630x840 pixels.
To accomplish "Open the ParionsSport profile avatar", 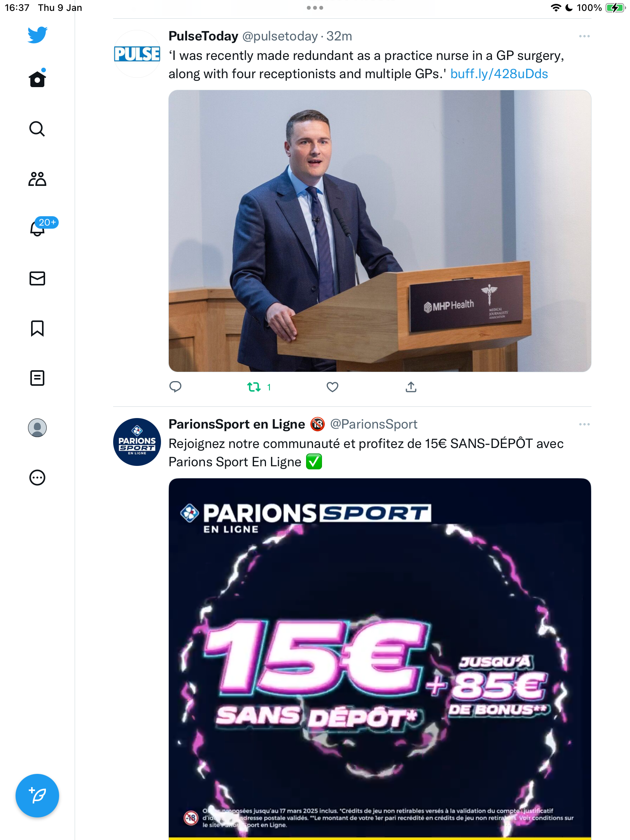I will point(137,442).
